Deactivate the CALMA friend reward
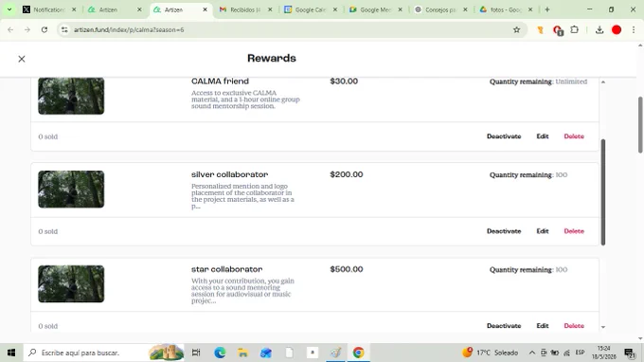The height and width of the screenshot is (362, 644). coord(504,136)
